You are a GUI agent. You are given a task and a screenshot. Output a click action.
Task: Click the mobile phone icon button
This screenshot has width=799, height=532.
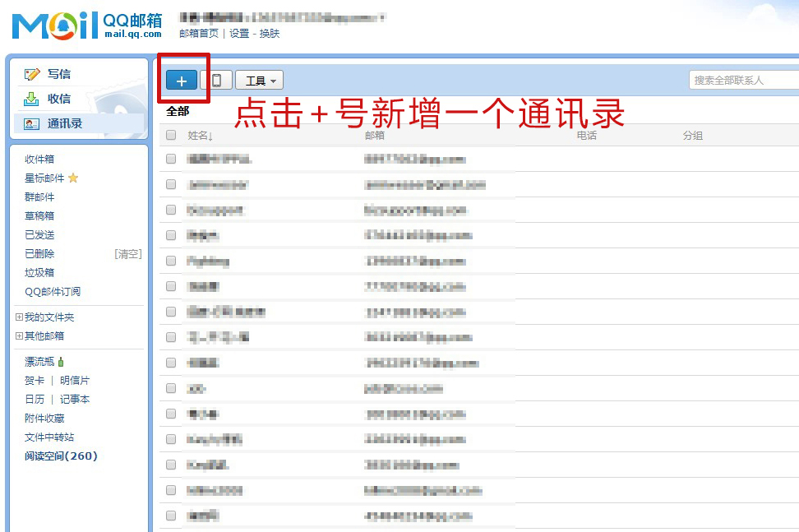216,80
